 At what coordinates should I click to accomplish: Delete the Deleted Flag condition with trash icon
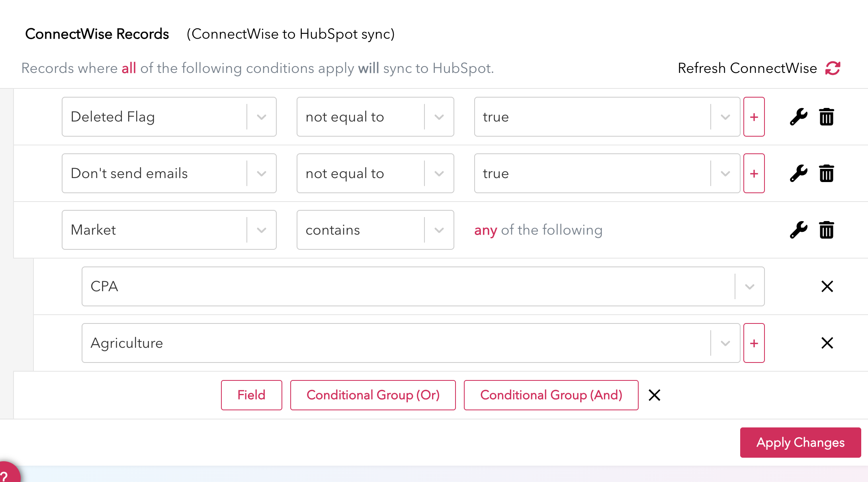[x=827, y=117]
